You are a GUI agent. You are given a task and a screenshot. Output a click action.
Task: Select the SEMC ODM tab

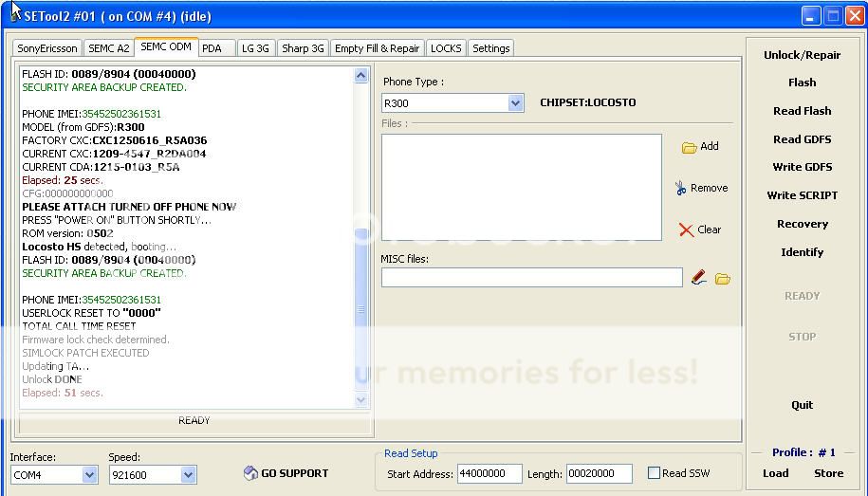[166, 47]
